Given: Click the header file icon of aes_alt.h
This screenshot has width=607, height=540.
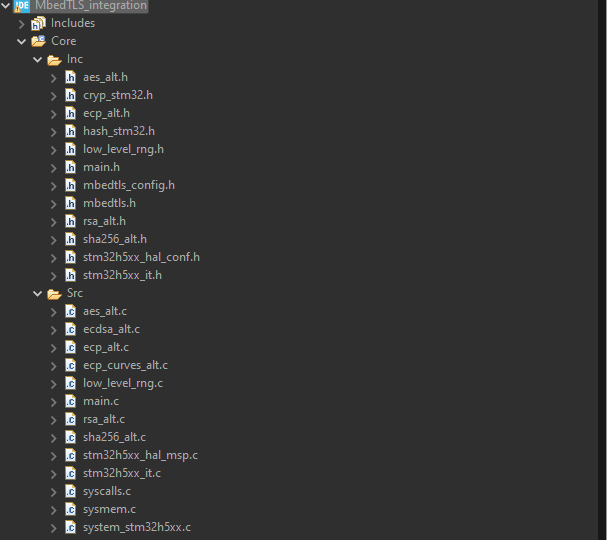Looking at the screenshot, I should [70, 77].
